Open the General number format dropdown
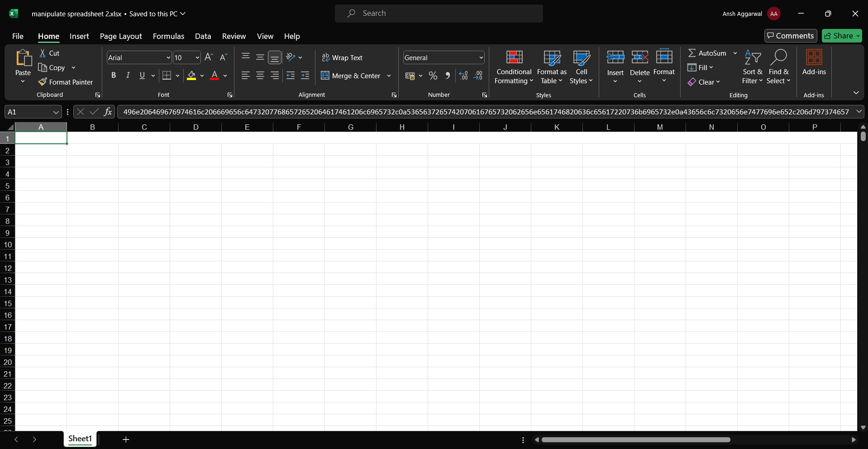868x449 pixels. point(481,58)
